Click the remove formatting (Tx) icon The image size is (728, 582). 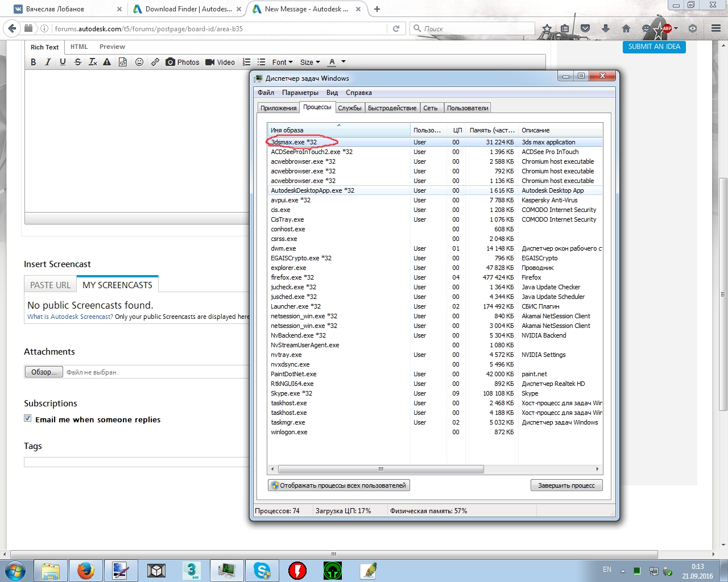pyautogui.click(x=93, y=62)
